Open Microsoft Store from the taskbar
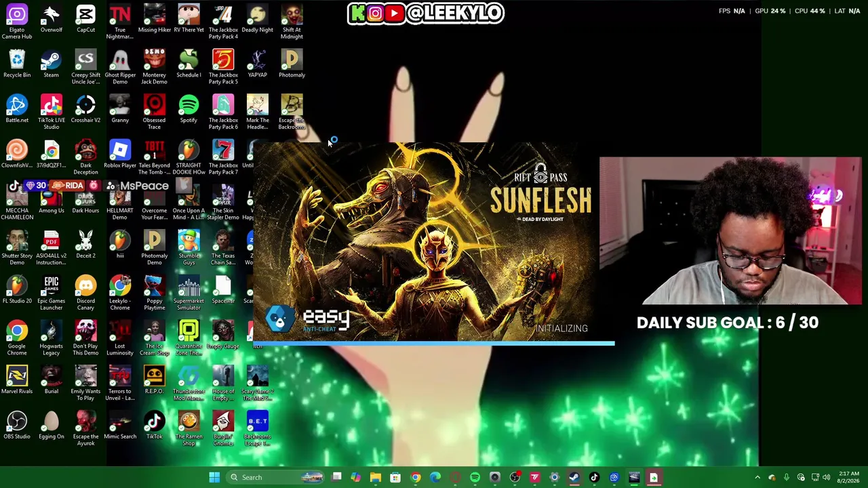 pyautogui.click(x=395, y=477)
